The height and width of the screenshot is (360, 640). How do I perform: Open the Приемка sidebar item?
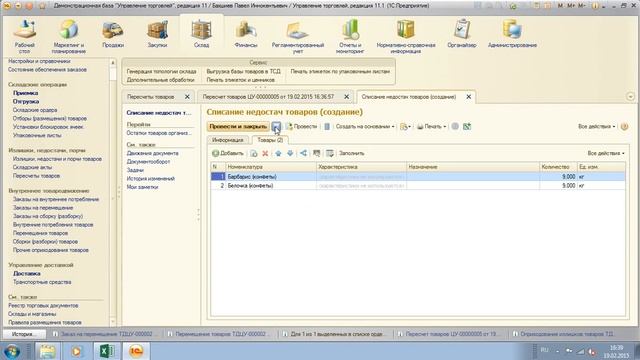pos(25,93)
